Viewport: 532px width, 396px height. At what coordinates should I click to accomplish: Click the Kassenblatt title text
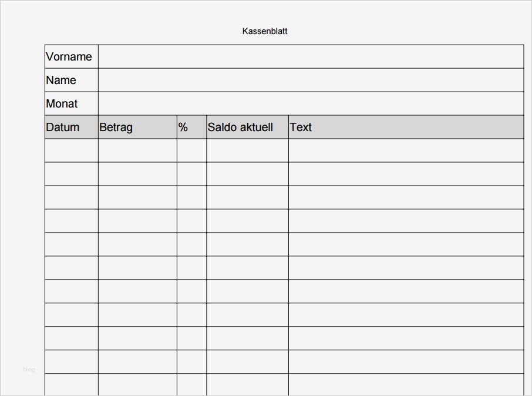264,31
